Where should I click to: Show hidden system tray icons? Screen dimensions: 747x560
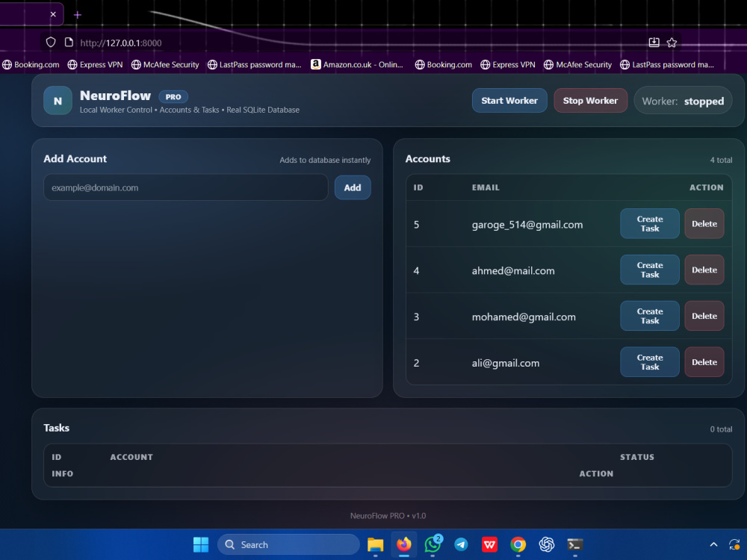click(713, 544)
